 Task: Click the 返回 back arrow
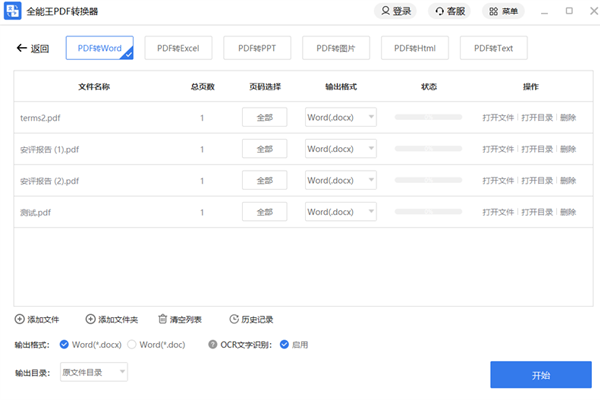[x=22, y=48]
